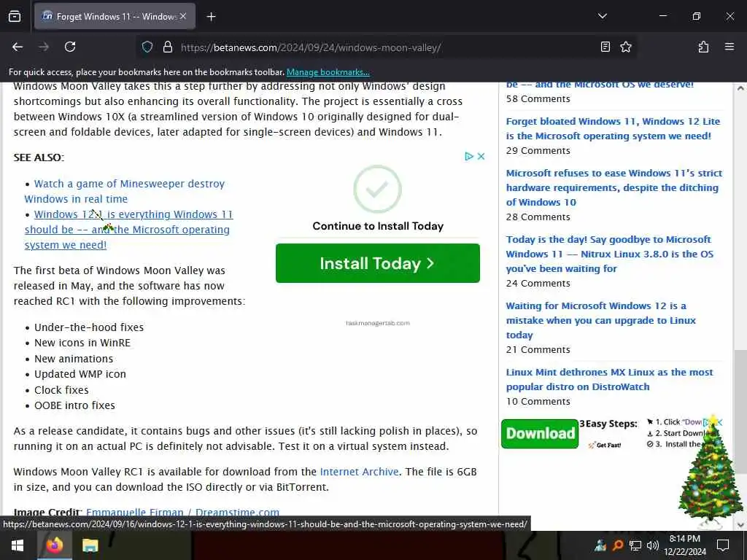Close the Install Today ad

point(481,156)
